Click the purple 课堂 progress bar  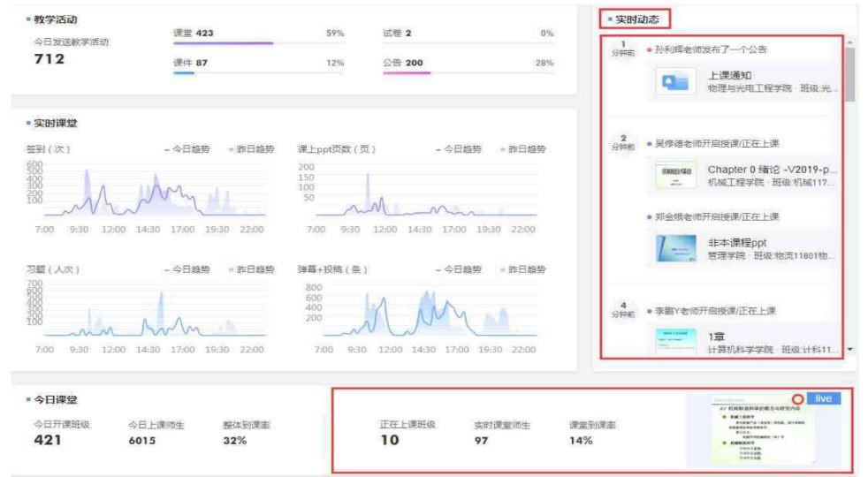click(223, 43)
